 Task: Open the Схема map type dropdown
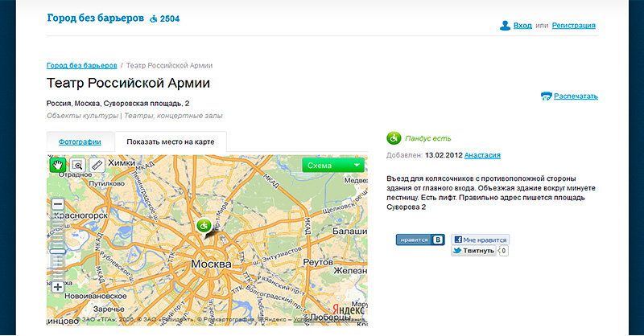click(334, 165)
